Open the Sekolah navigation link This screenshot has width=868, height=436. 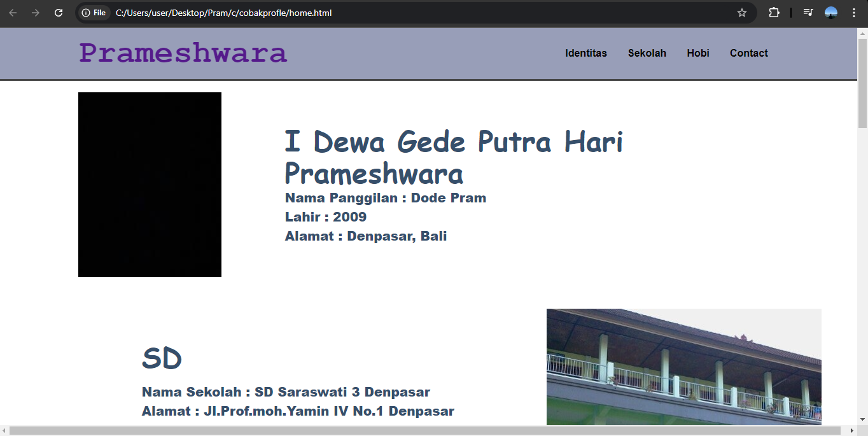tap(647, 53)
